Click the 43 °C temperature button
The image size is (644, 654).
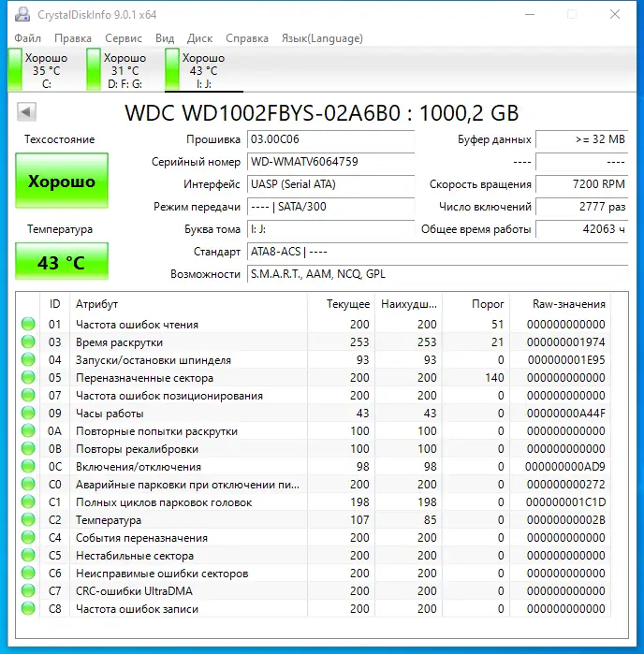[x=62, y=261]
